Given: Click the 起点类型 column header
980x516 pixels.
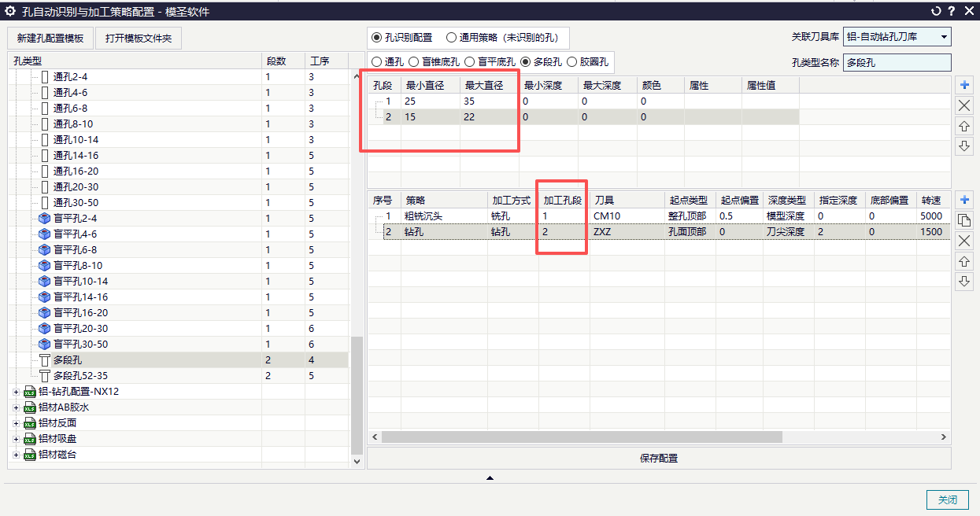Looking at the screenshot, I should click(x=689, y=200).
